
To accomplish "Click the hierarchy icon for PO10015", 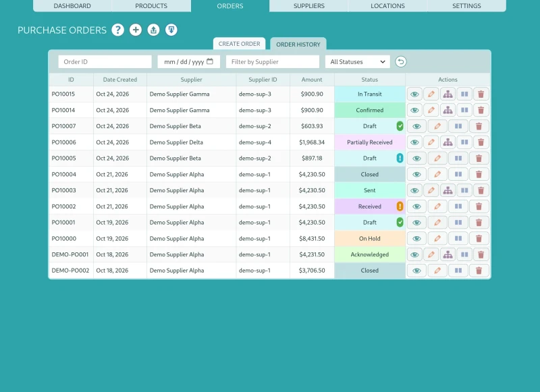I will pyautogui.click(x=448, y=94).
